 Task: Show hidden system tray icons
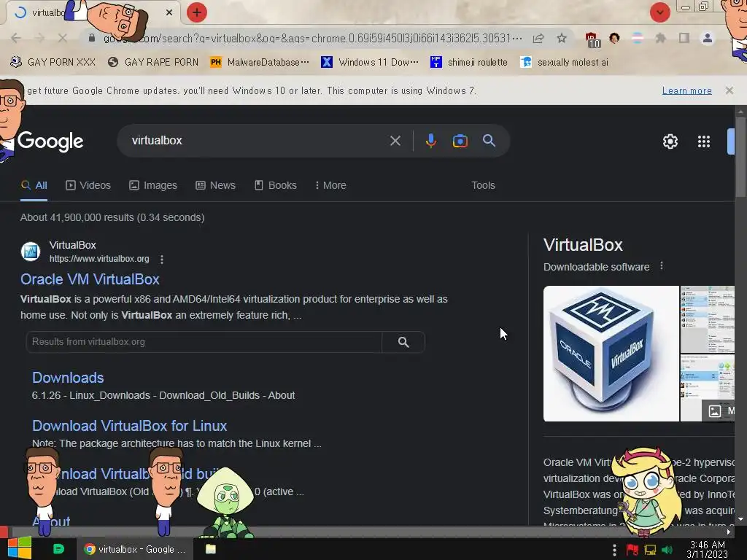tap(614, 550)
